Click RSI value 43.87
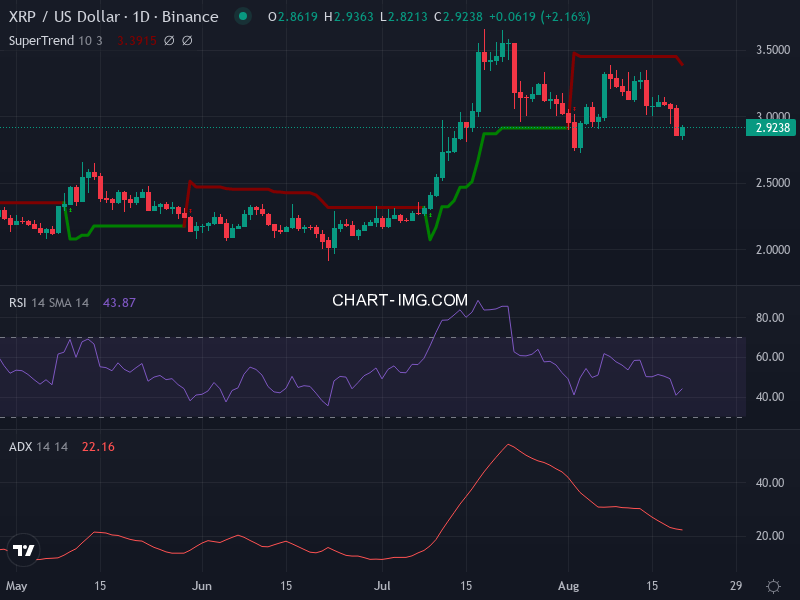 (119, 303)
